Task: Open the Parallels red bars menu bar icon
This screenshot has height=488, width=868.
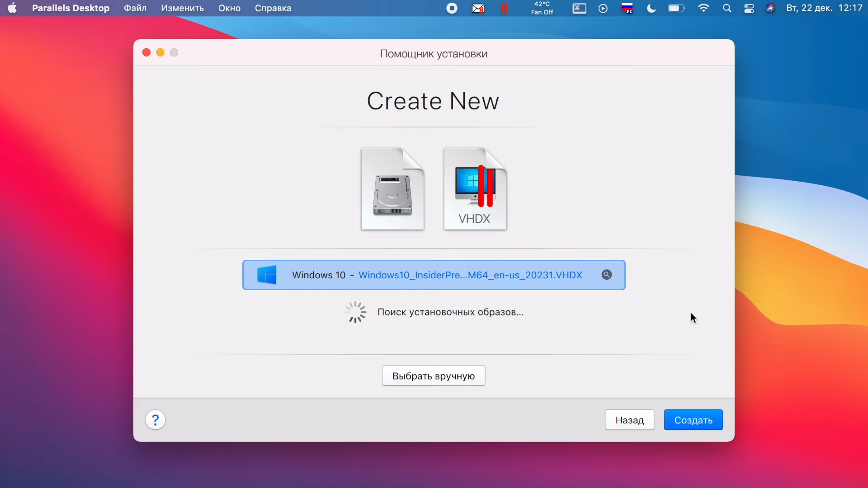Action: 505,8
